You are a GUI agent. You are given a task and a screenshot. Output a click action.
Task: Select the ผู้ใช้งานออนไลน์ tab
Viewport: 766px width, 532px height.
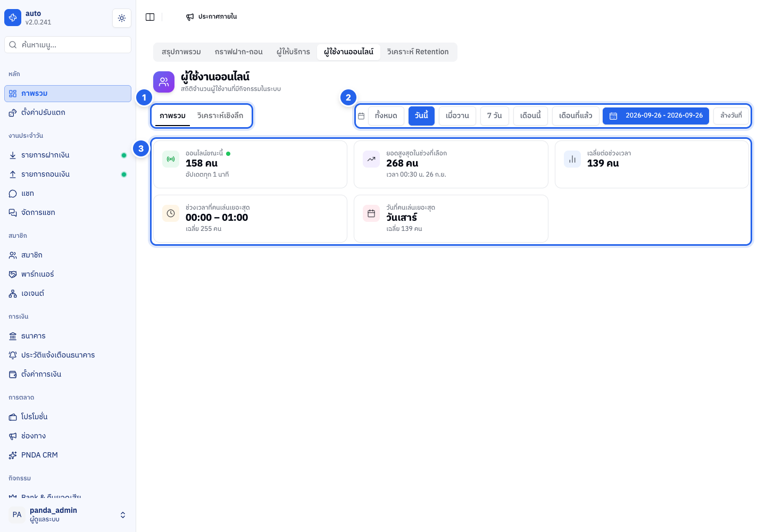349,52
